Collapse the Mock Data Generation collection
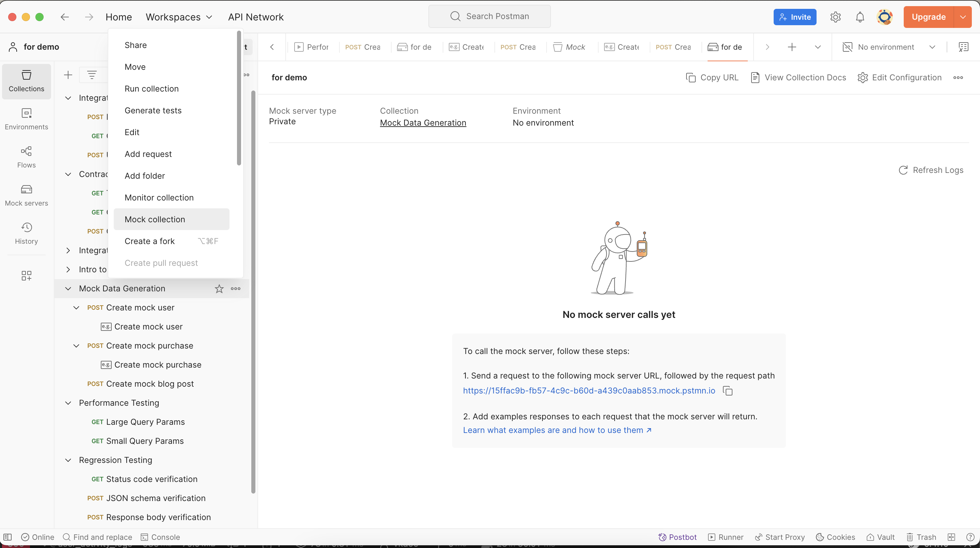The width and height of the screenshot is (980, 548). (x=68, y=289)
